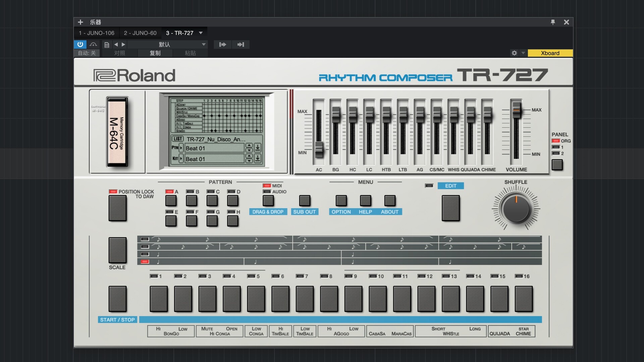644x362 pixels.
Task: Click the Xboard button
Action: [550, 53]
